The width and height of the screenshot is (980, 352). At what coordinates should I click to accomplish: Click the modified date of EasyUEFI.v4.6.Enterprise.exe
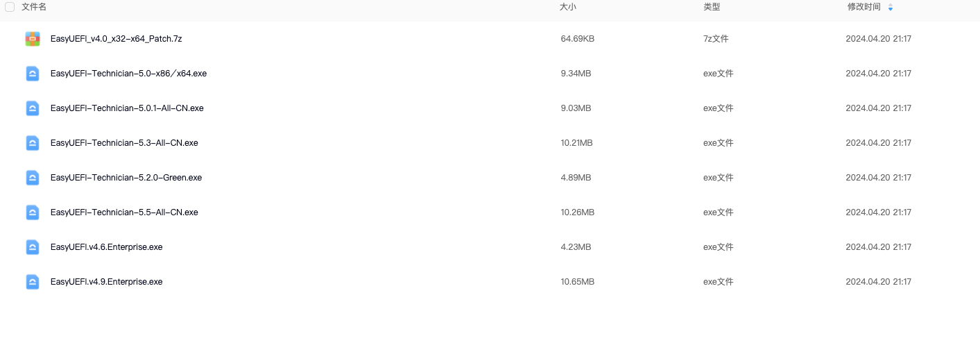(x=878, y=247)
